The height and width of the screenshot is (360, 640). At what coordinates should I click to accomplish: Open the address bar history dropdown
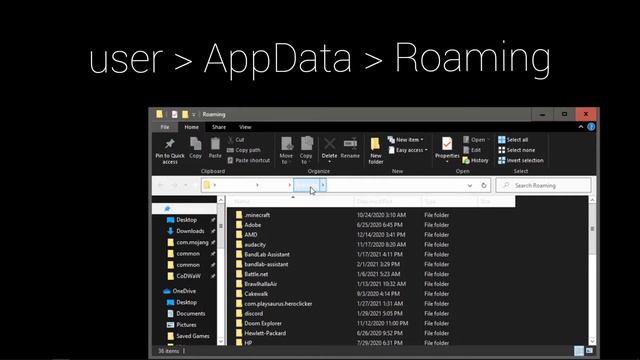click(470, 185)
